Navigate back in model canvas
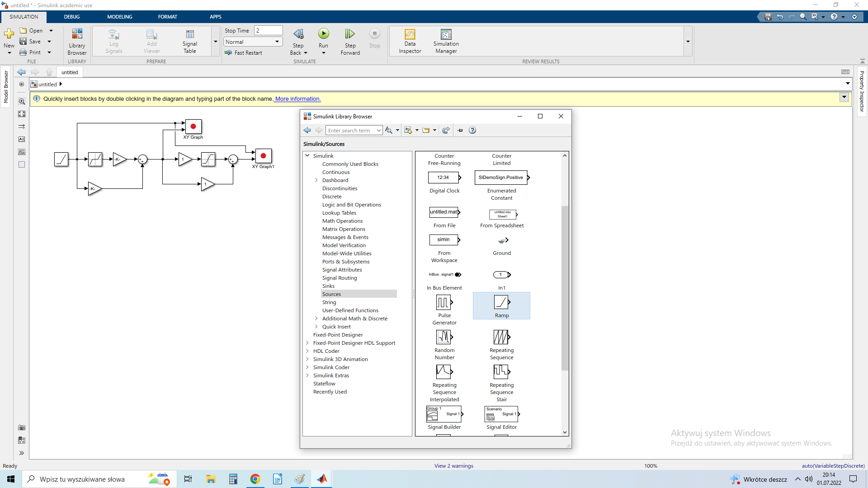The width and height of the screenshot is (868, 488). pyautogui.click(x=21, y=72)
